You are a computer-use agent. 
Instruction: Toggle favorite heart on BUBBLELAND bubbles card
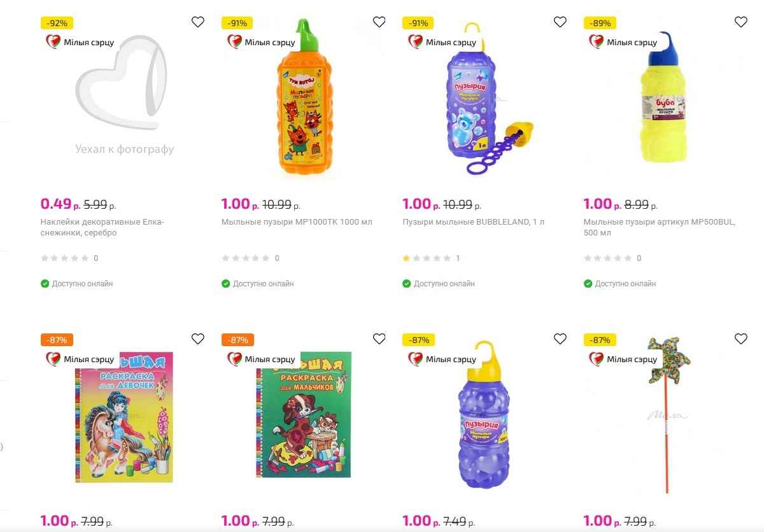pos(560,22)
